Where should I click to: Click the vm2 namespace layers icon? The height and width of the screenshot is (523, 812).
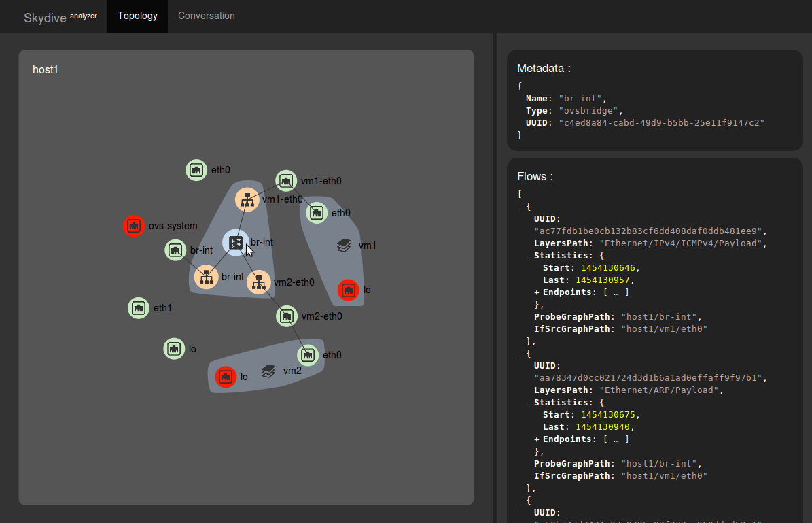coord(268,371)
